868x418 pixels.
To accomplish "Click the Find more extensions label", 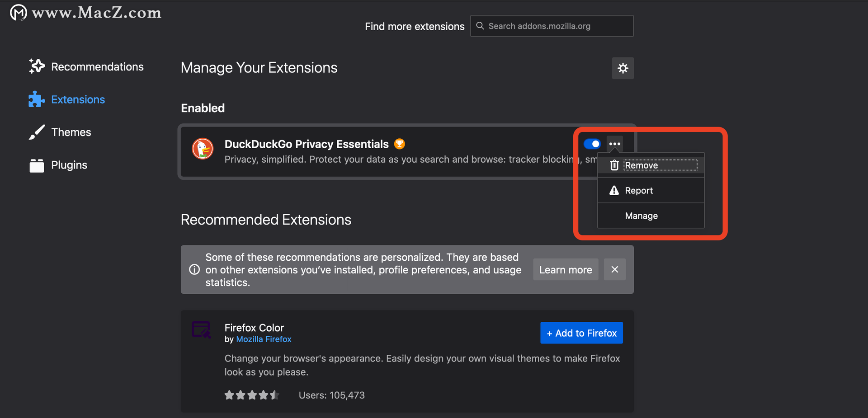I will click(415, 26).
